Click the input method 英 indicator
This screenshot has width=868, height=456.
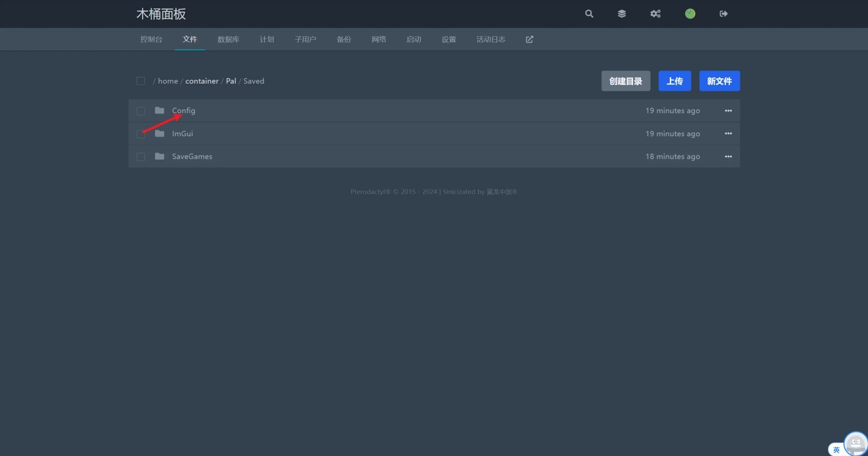pos(836,450)
